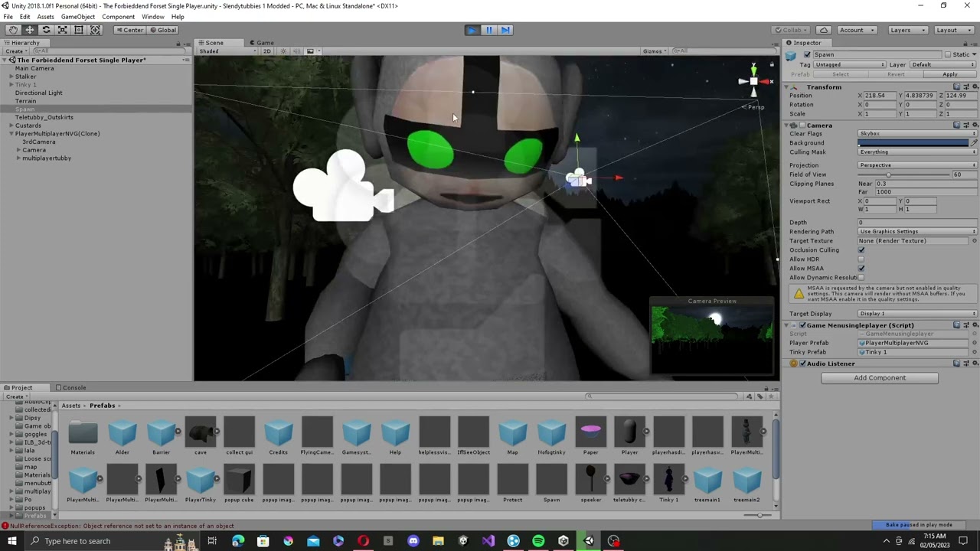The height and width of the screenshot is (551, 980).
Task: Click Target Texture object picker circle
Action: pos(974,241)
